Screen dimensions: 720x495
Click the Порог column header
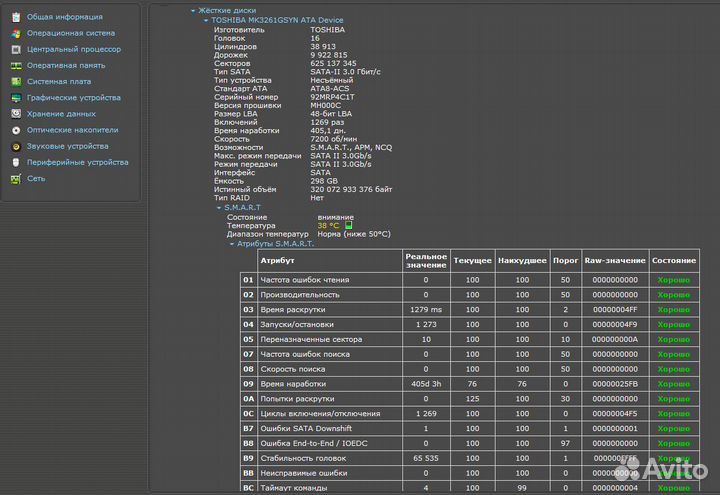coord(565,260)
